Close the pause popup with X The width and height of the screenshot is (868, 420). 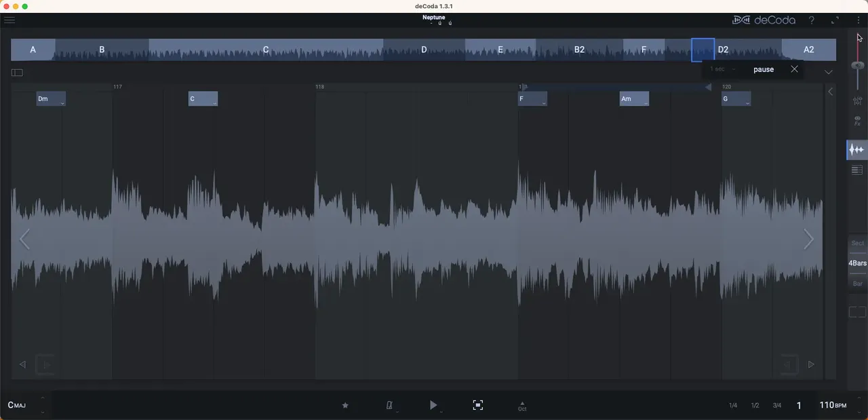pyautogui.click(x=794, y=69)
